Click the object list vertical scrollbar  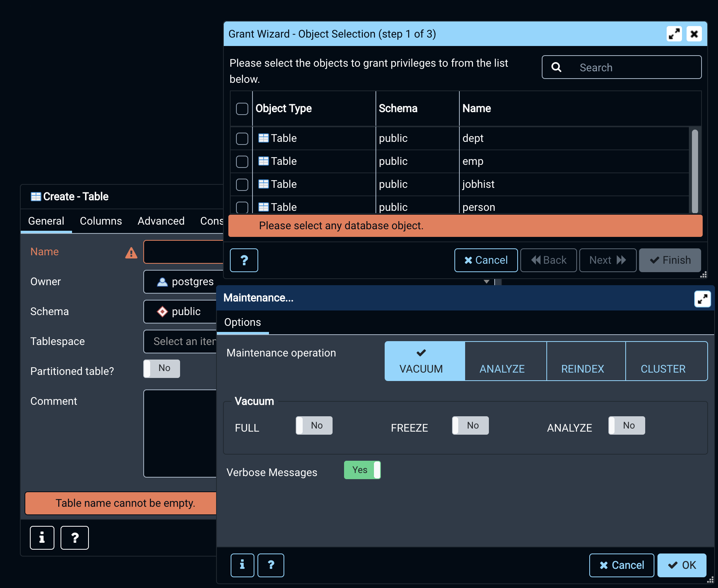[x=695, y=171]
